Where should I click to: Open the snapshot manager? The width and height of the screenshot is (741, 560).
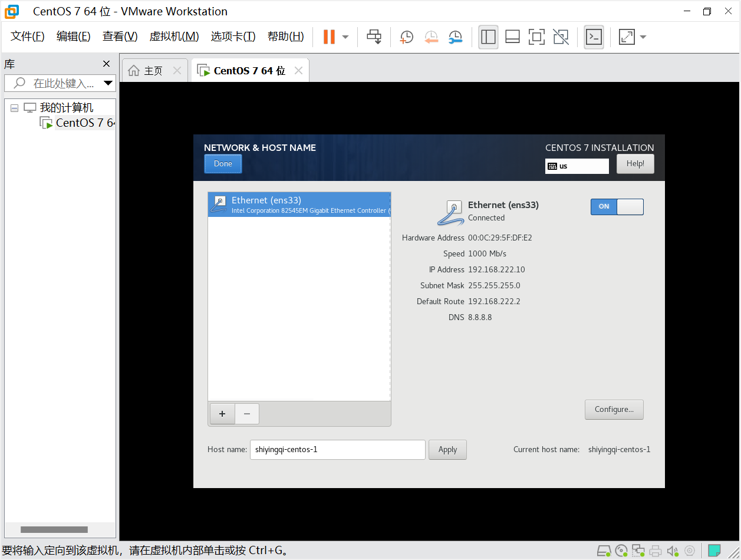[x=455, y=37]
